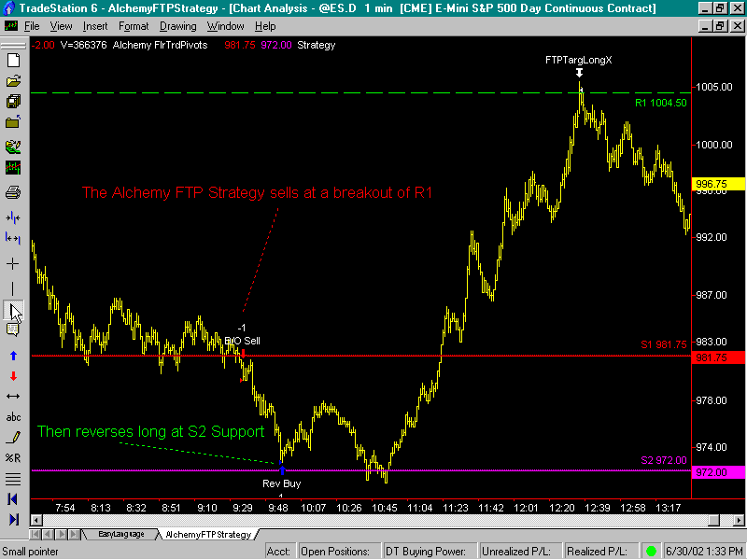Click the horizontal scrollbar right arrow
The image size is (747, 560).
tap(739, 520)
